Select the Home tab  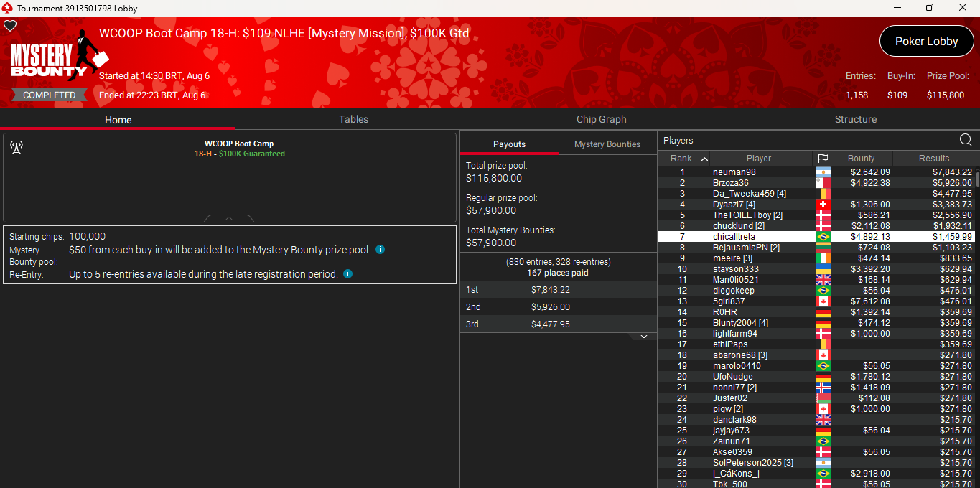[118, 120]
